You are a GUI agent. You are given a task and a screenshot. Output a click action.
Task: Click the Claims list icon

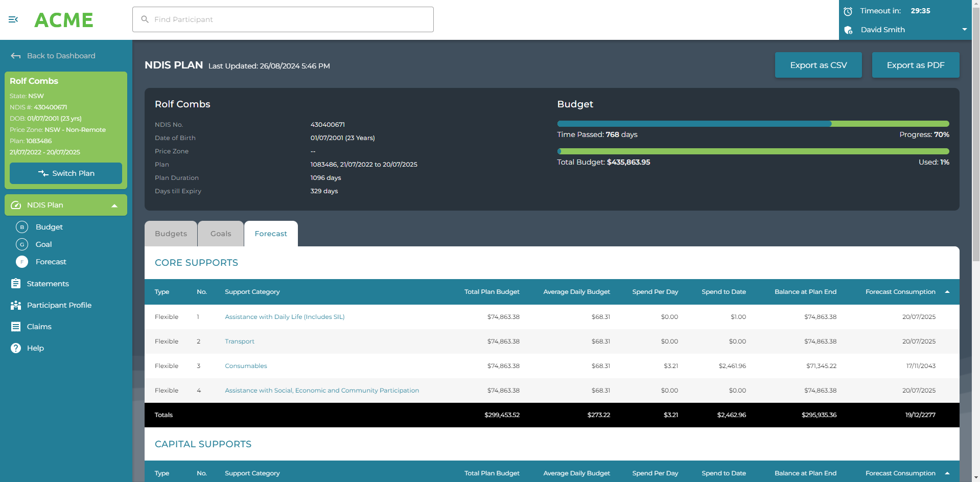pos(16,327)
